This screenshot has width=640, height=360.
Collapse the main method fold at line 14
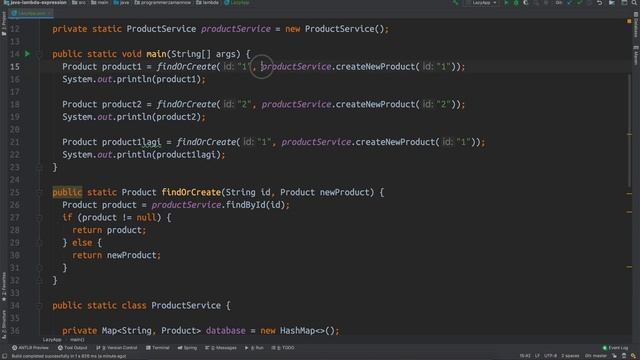pos(39,54)
